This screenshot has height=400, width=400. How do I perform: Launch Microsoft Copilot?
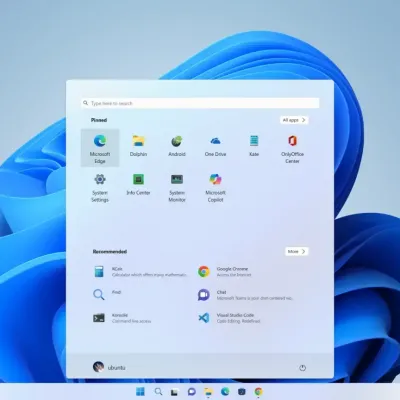click(x=215, y=187)
